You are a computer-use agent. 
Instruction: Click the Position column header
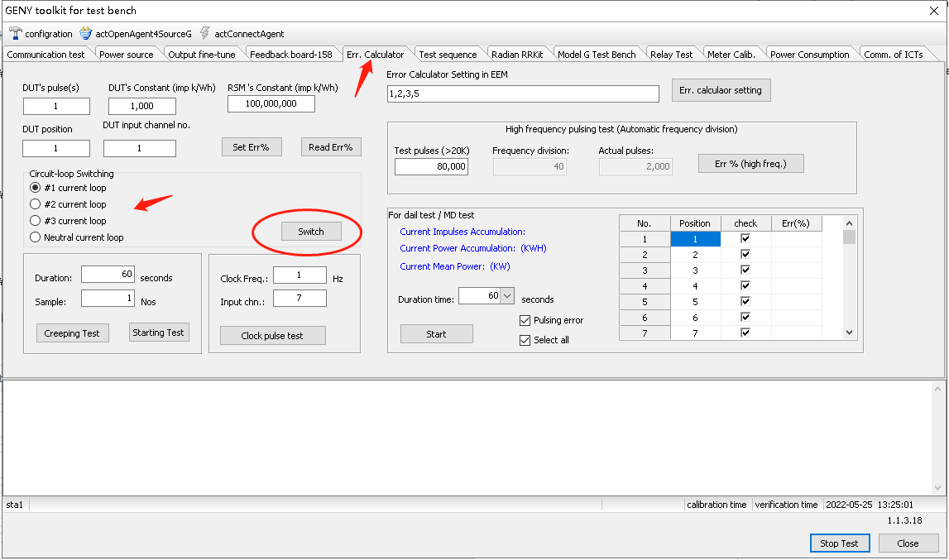[x=695, y=223]
